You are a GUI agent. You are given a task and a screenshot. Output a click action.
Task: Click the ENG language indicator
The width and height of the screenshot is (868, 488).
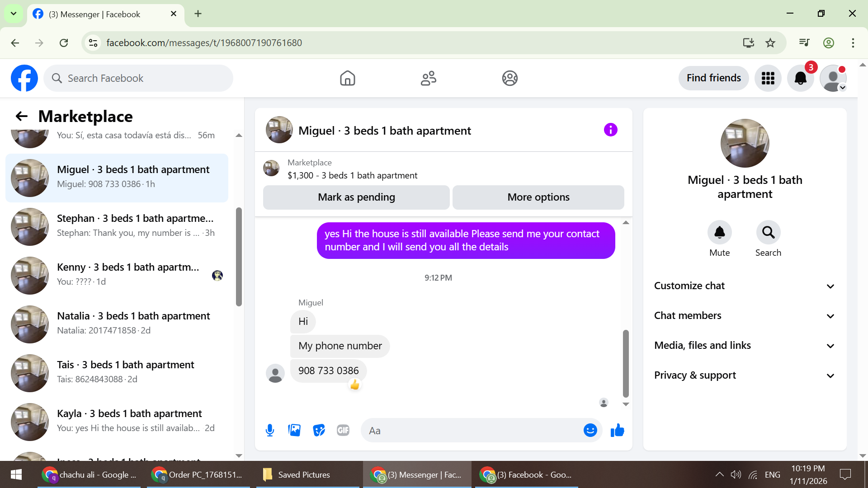tap(773, 475)
